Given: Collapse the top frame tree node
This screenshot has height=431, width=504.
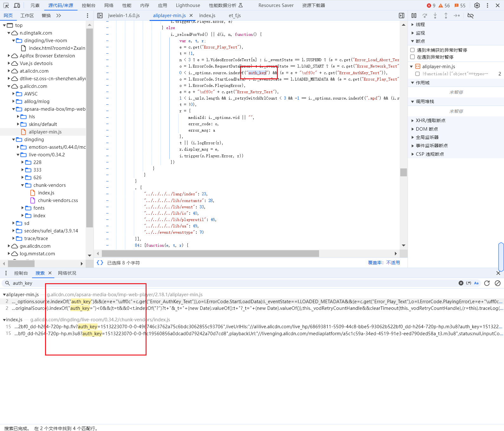Looking at the screenshot, I should point(4,25).
